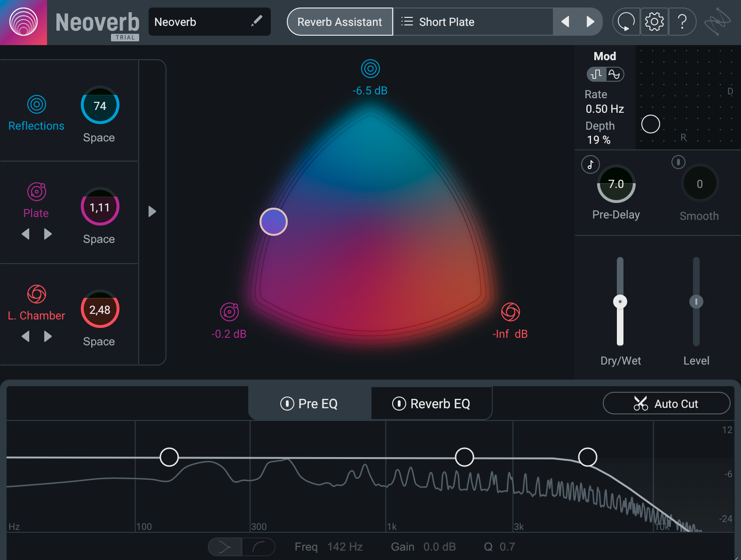Click the Dry/Wet slider handle
Image resolution: width=741 pixels, height=560 pixels.
click(620, 302)
